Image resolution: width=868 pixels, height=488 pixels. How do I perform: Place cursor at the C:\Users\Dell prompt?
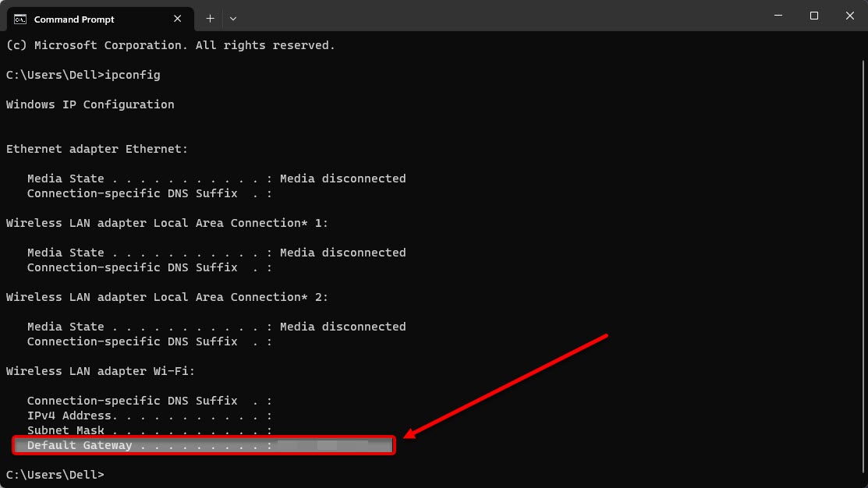(55, 474)
